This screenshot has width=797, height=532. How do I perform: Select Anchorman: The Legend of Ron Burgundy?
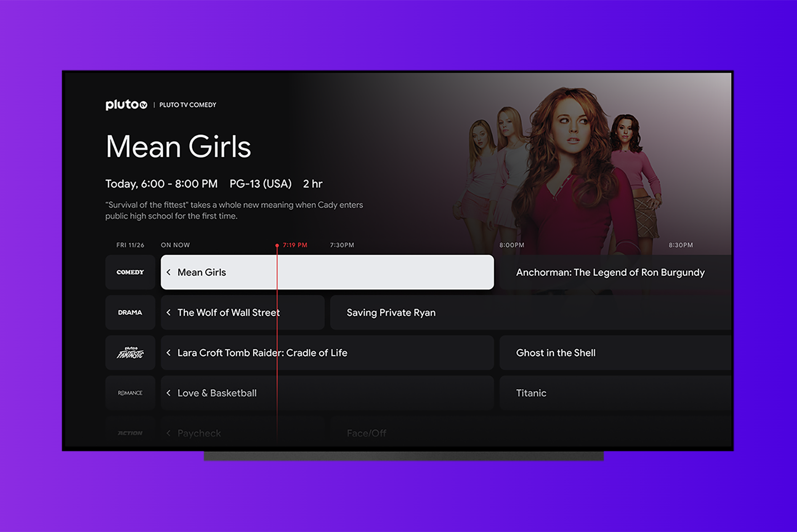610,272
